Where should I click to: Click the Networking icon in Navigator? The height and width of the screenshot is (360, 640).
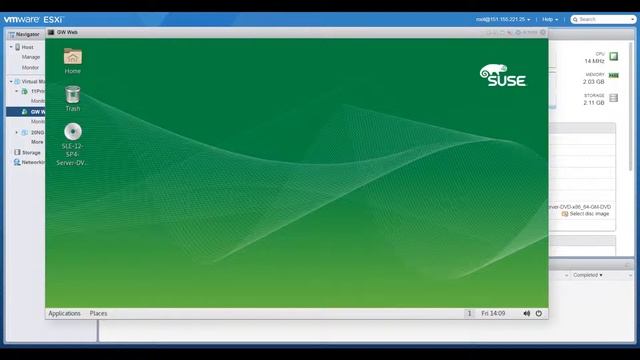coord(17,162)
